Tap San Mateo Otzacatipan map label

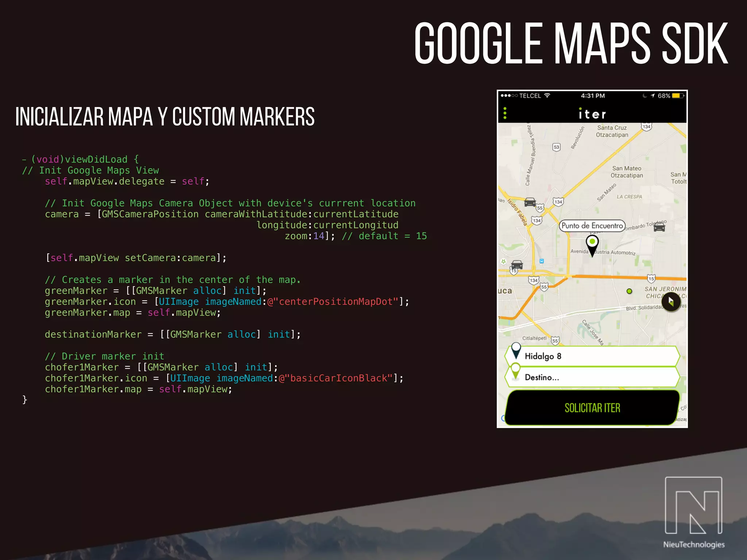pos(627,172)
